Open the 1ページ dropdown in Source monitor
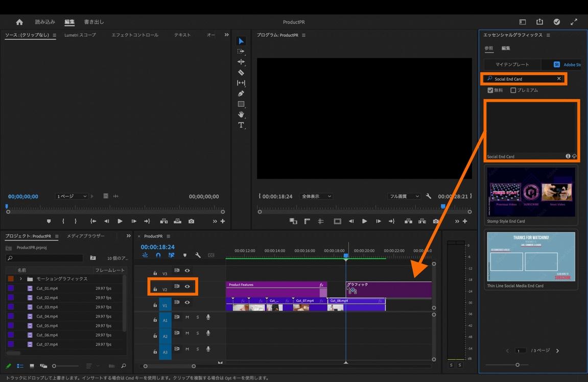 [x=72, y=196]
